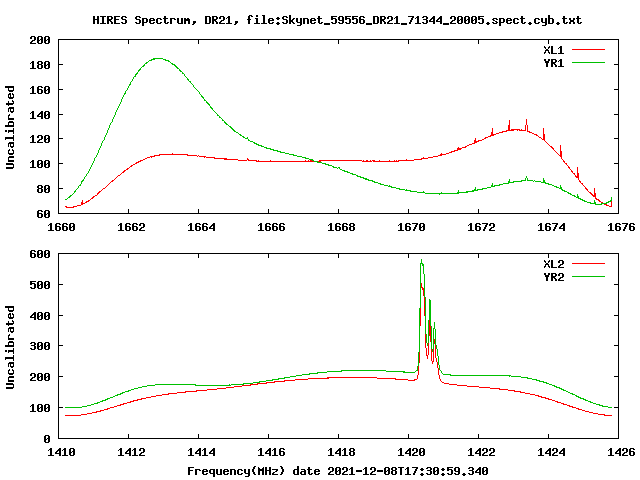Click the 1420 x-axis tick label
Screen dimensions: 640x480
[411, 452]
